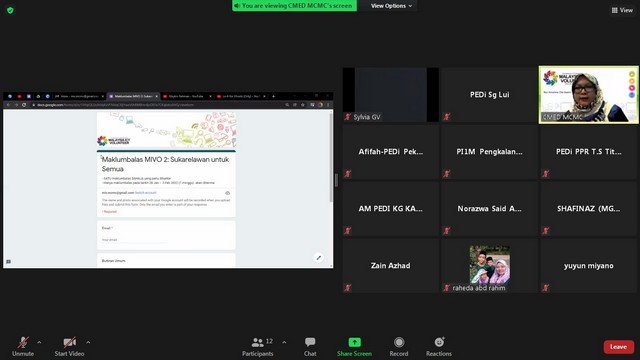This screenshot has width=640, height=360.
Task: Toggle Start Video on
Action: 69,347
